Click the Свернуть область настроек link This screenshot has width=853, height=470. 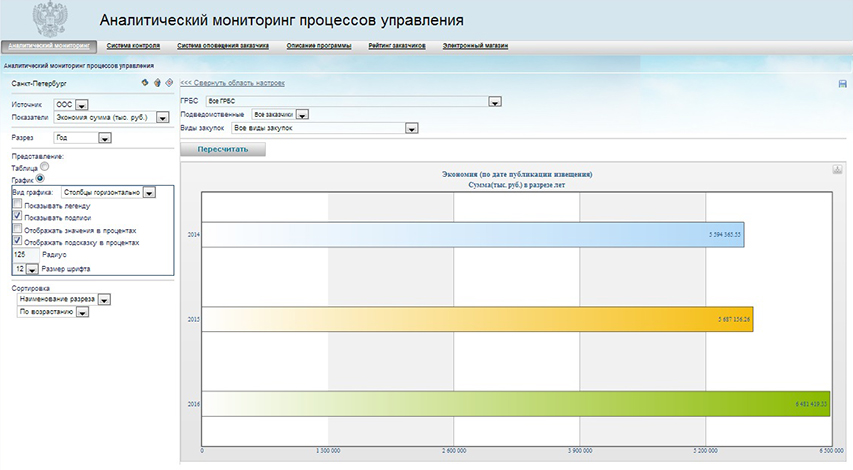point(232,83)
